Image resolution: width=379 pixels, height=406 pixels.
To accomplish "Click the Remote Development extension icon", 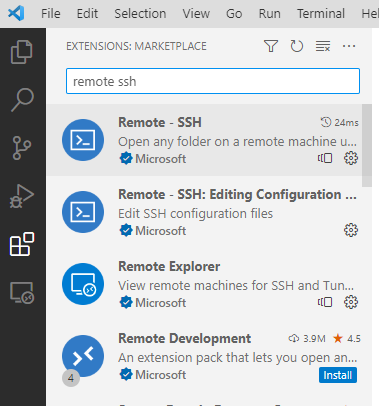I will (83, 356).
